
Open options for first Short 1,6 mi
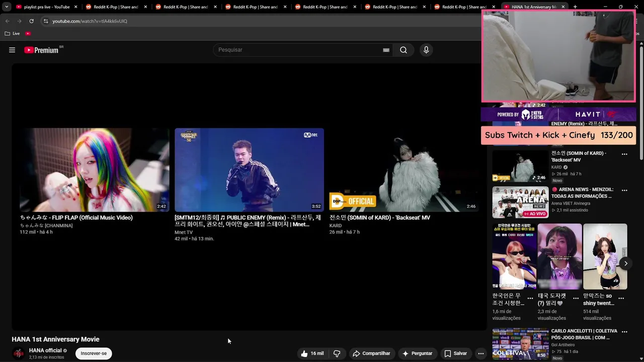[x=530, y=298]
